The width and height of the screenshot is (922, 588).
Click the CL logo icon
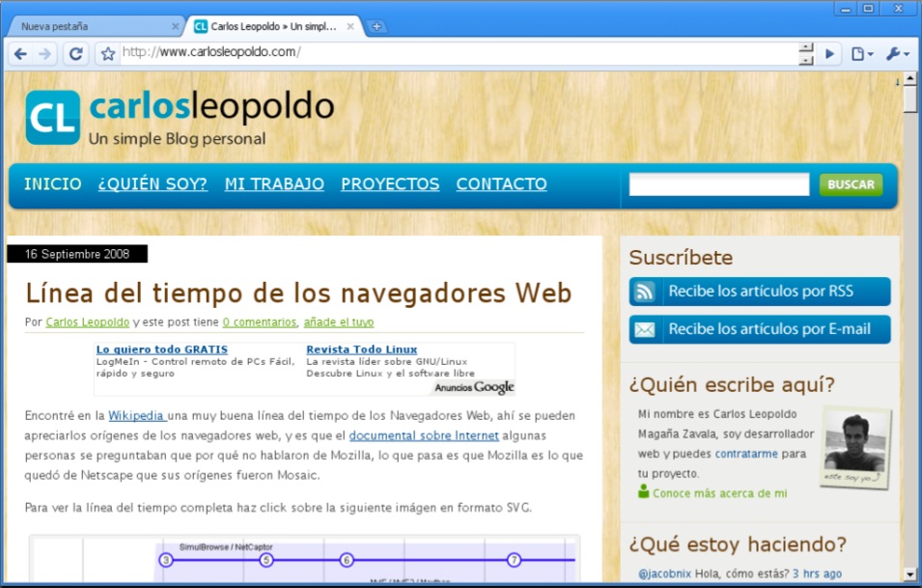point(53,117)
